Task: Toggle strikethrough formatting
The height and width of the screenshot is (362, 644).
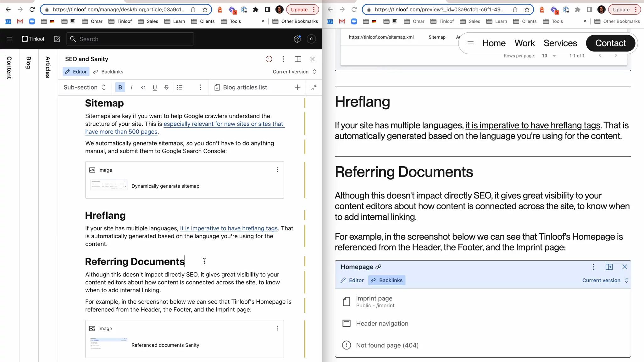Action: tap(166, 87)
